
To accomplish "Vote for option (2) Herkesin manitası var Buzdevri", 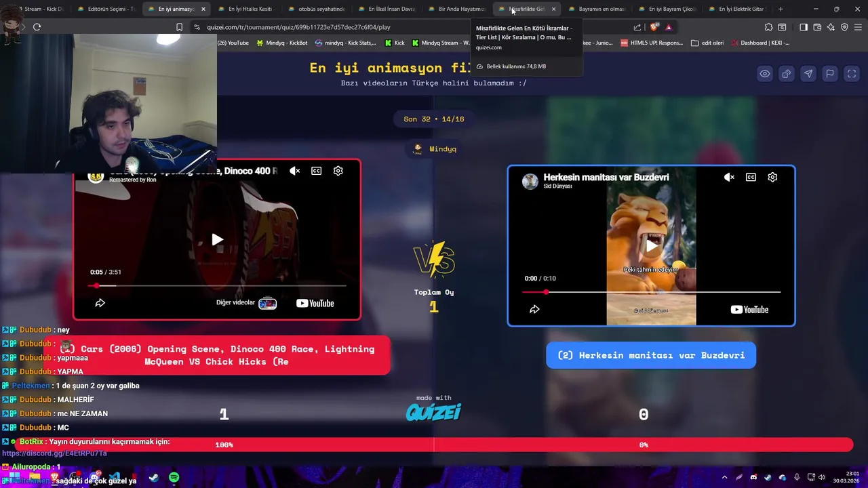I will click(x=651, y=355).
